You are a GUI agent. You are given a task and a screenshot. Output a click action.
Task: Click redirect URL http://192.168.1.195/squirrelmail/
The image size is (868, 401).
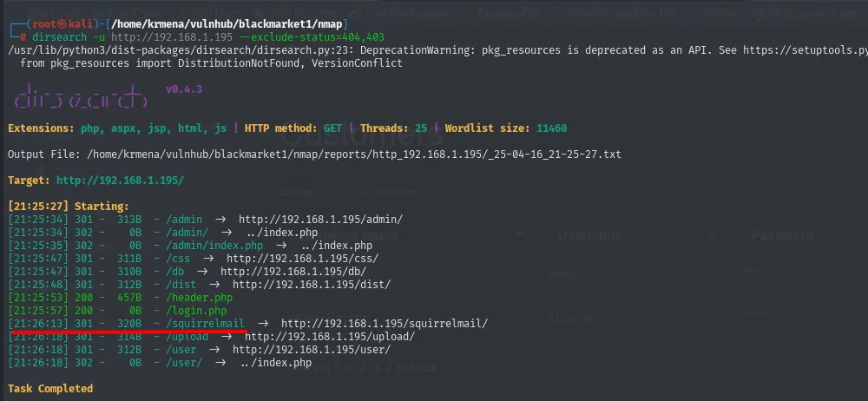(385, 324)
